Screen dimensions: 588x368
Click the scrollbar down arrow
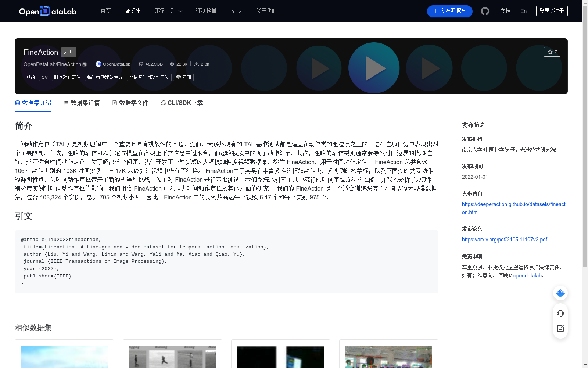(x=585, y=365)
